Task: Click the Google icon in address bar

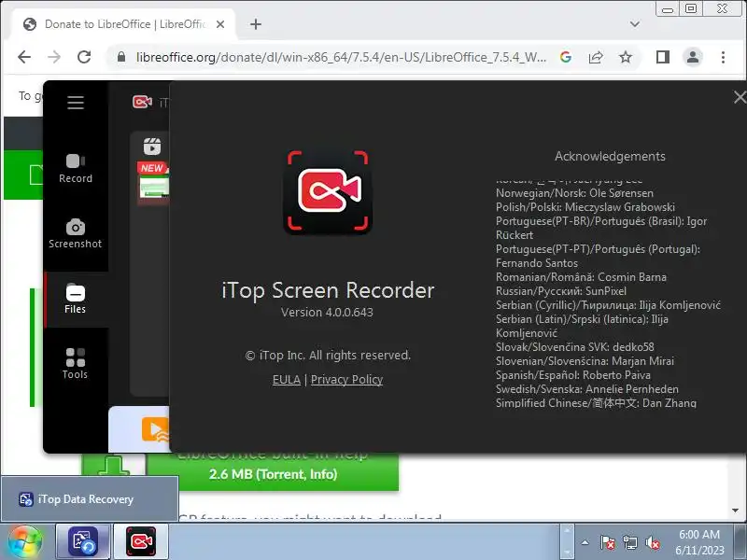Action: coord(566,57)
